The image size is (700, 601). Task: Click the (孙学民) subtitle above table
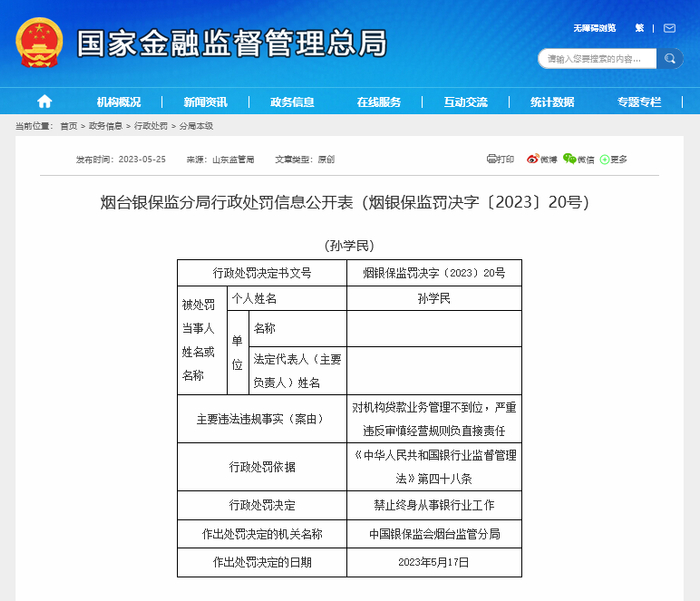click(x=349, y=246)
